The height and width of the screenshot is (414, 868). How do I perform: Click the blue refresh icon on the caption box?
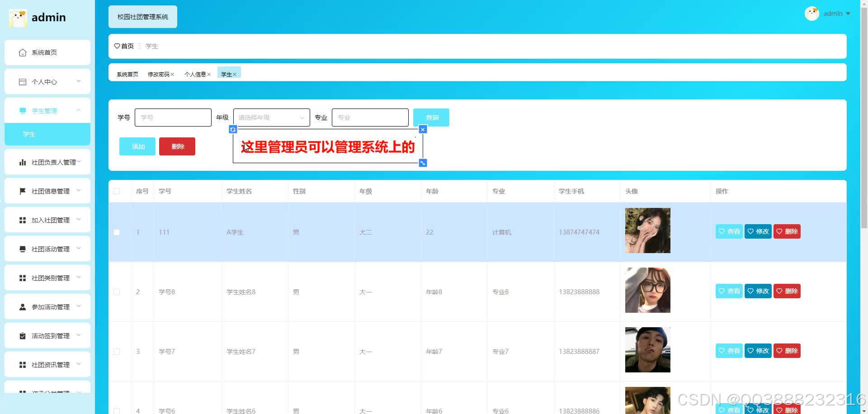point(233,129)
